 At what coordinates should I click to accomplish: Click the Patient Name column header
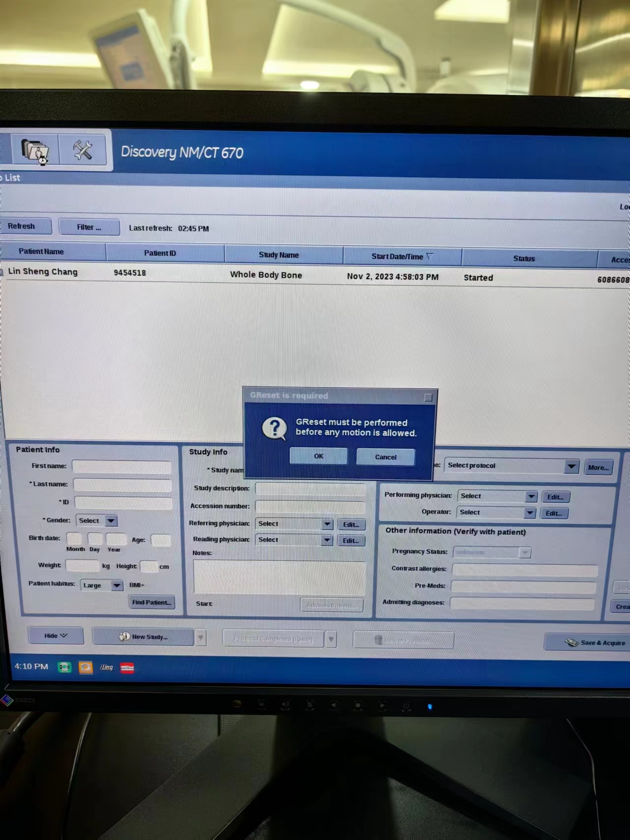(41, 252)
